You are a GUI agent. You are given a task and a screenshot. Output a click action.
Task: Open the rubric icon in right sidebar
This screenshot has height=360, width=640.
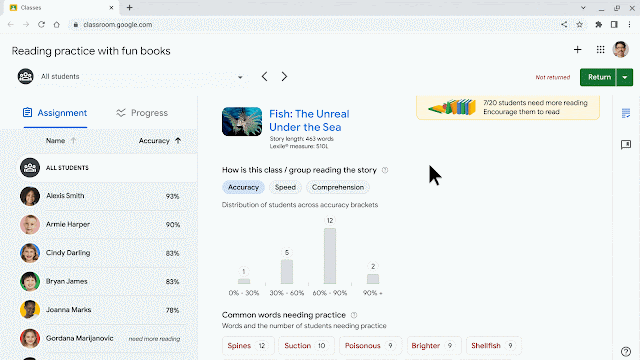[626, 113]
